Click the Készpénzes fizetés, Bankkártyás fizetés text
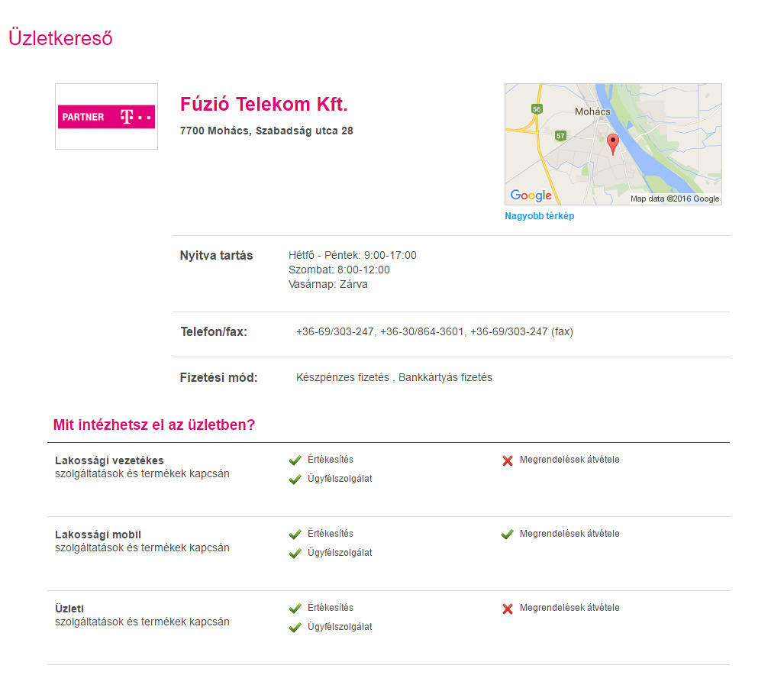This screenshot has width=784, height=675. (x=394, y=377)
